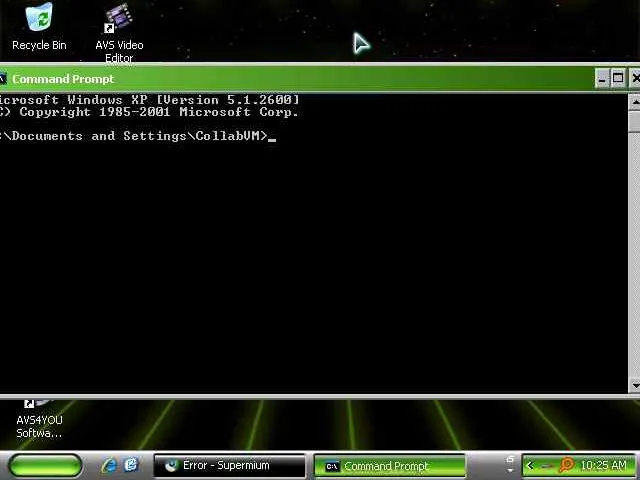Viewport: 640px width, 480px height.
Task: Switch to Error - Supermium taskbar button
Action: (x=229, y=465)
